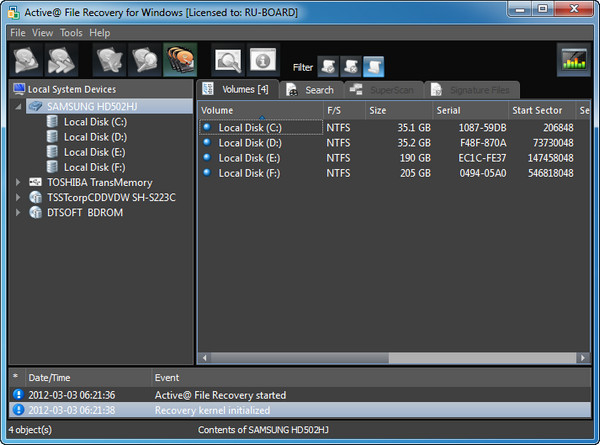The width and height of the screenshot is (600, 445).
Task: Click the info properties toolbar icon
Action: point(261,61)
